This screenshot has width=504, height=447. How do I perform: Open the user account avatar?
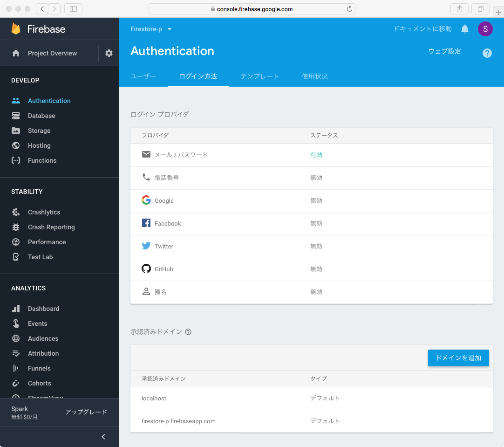click(485, 29)
